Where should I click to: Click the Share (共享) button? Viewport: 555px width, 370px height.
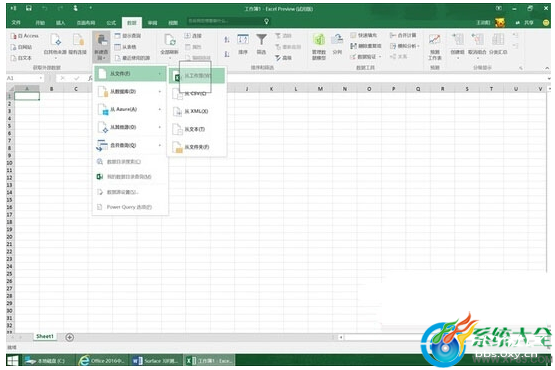tap(525, 23)
